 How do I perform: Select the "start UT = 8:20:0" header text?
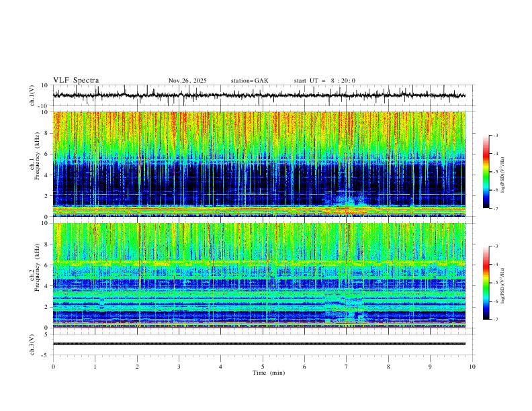click(324, 81)
